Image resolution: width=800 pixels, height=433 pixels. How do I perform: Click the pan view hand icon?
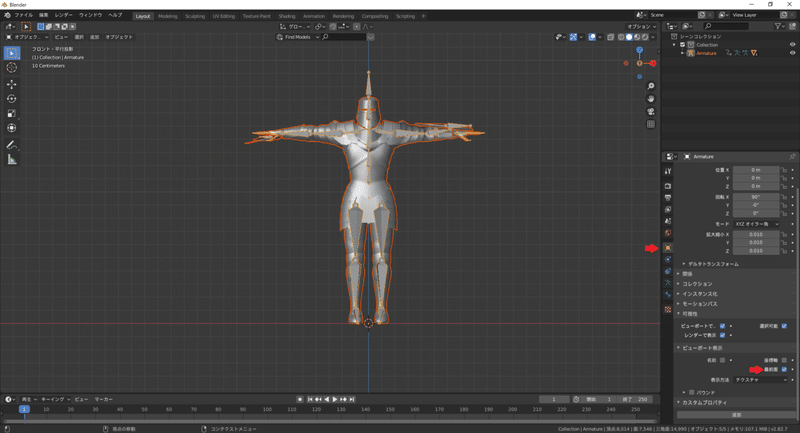pyautogui.click(x=651, y=99)
